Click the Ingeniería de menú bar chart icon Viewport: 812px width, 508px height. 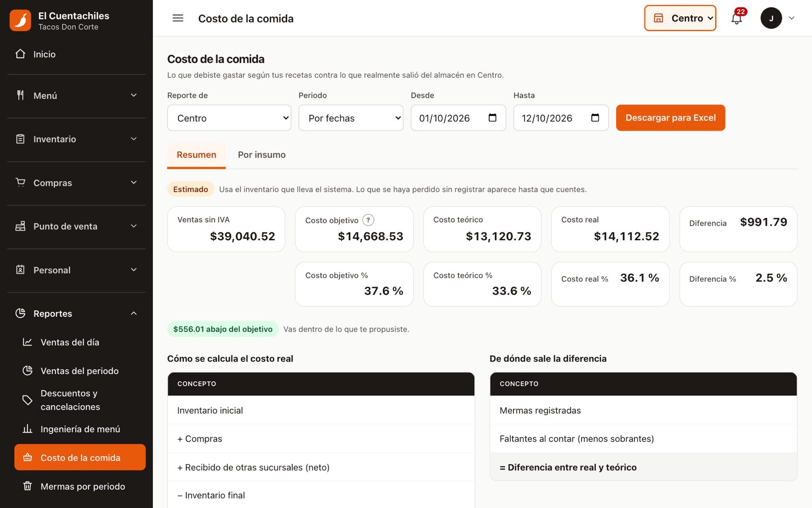click(27, 429)
